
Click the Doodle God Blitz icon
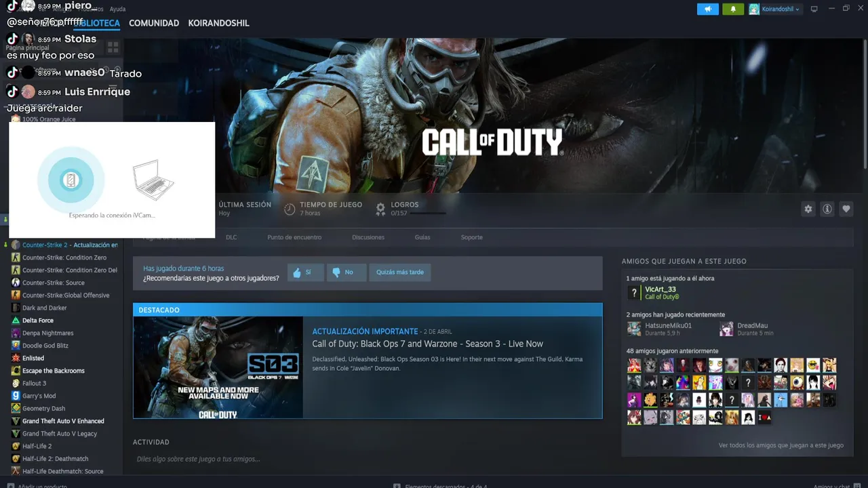(16, 346)
